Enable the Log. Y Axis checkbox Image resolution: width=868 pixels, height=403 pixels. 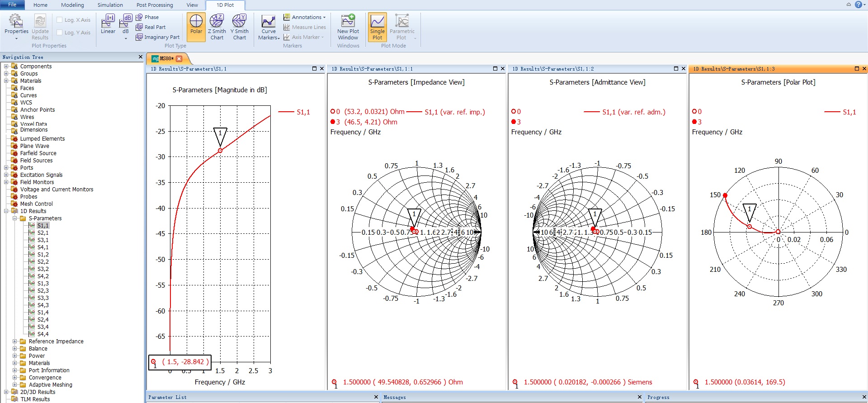(x=59, y=33)
